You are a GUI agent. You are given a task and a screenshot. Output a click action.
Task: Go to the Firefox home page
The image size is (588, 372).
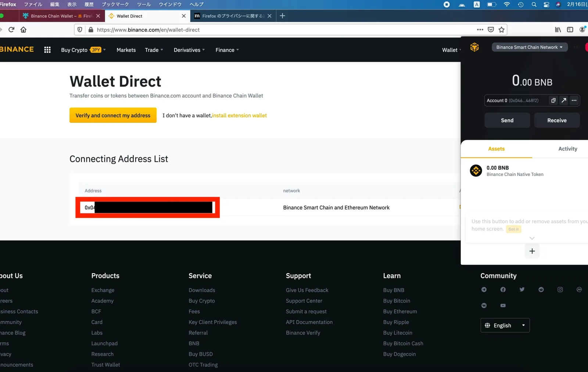[24, 30]
